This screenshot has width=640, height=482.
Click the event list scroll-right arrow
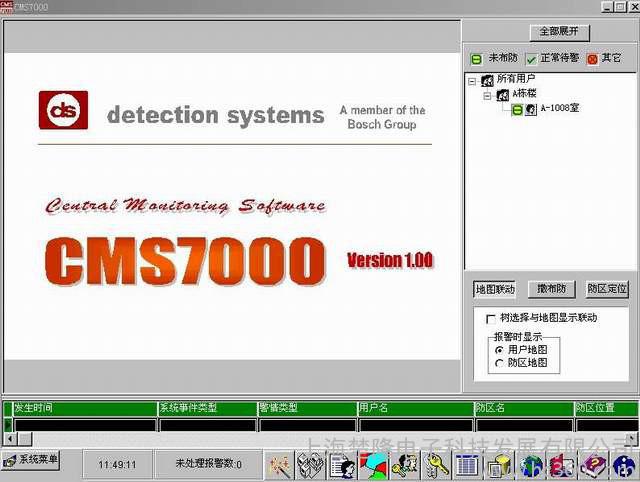632,439
